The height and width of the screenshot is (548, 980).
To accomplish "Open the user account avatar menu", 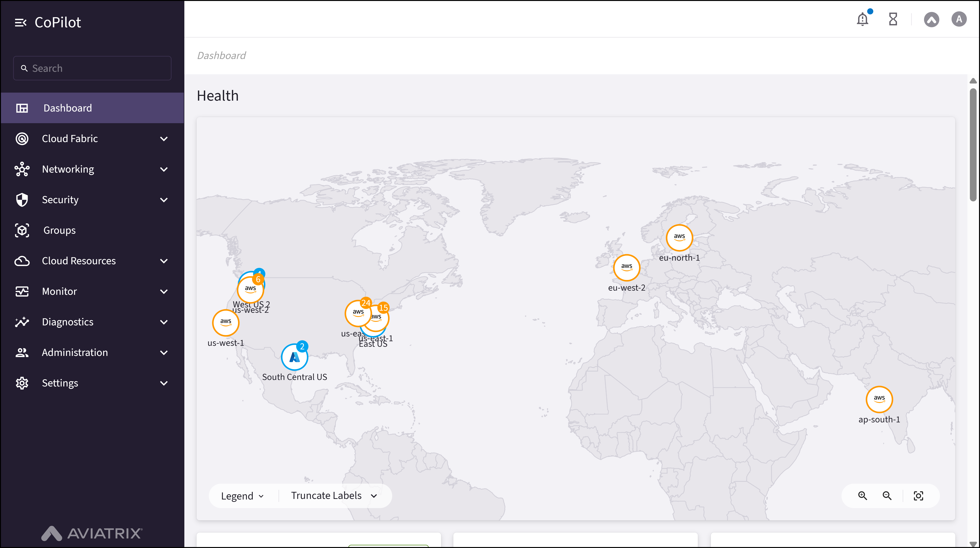I will (959, 19).
